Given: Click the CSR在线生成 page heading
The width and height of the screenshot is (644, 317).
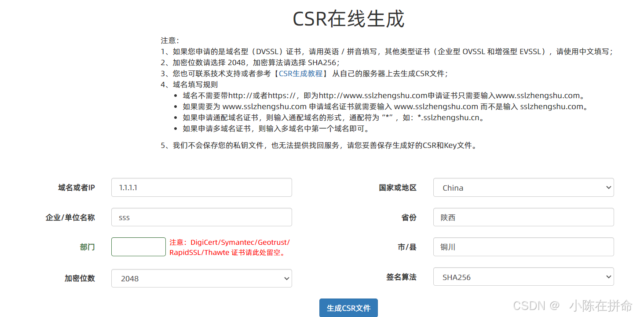Looking at the screenshot, I should pyautogui.click(x=348, y=19).
